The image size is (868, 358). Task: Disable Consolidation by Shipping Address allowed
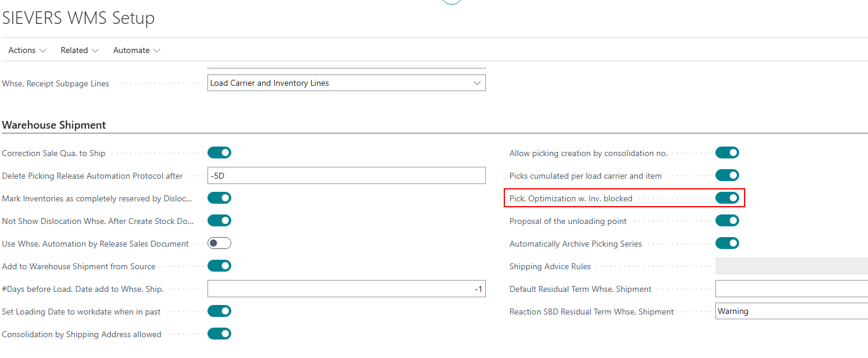(x=219, y=334)
